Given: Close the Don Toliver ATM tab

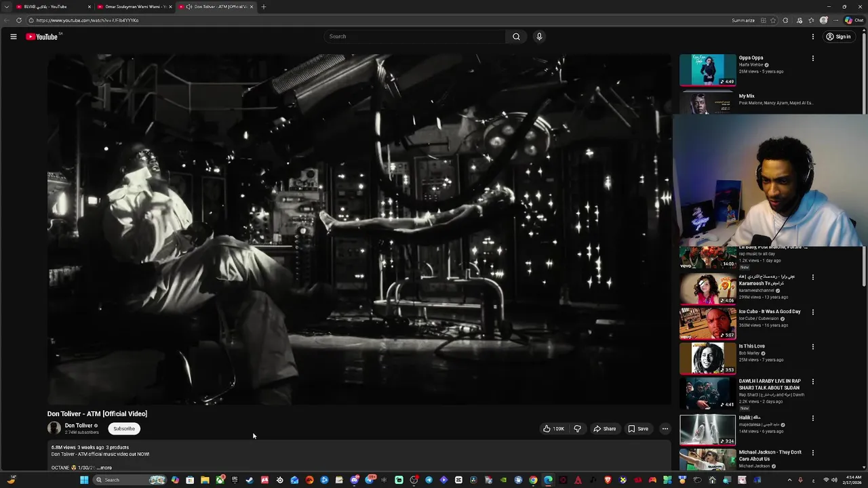Looking at the screenshot, I should [252, 7].
